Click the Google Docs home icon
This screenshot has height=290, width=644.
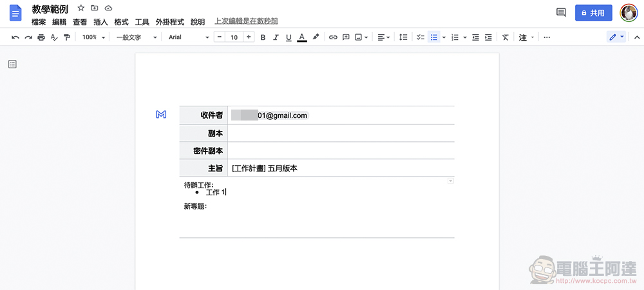click(15, 13)
